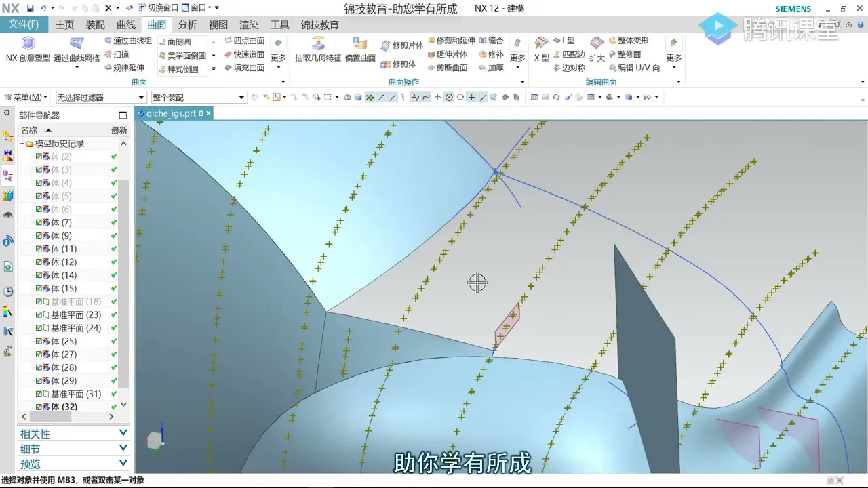The width and height of the screenshot is (868, 488).
Task: Disable the 体 (32) checkbox
Action: coord(39,407)
